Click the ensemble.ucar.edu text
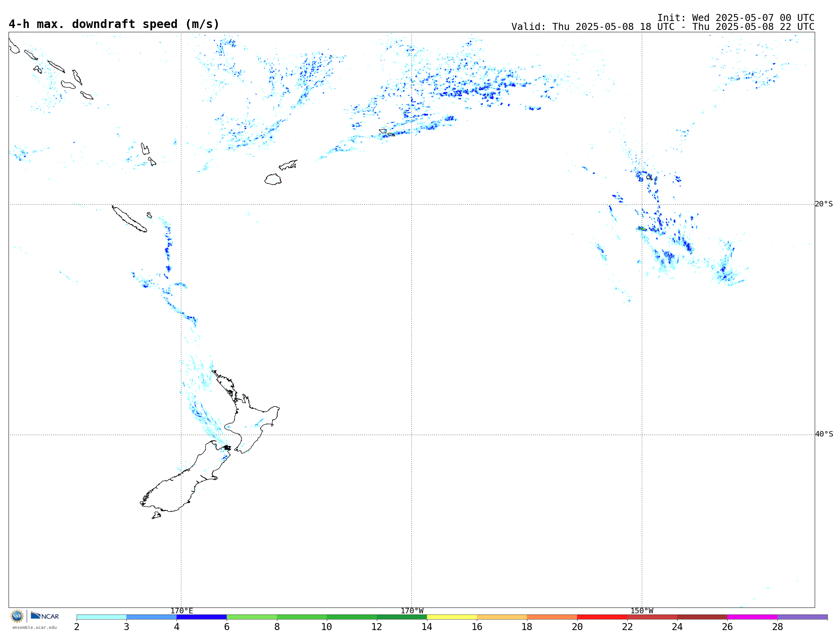The height and width of the screenshot is (632, 840). pyautogui.click(x=35, y=627)
